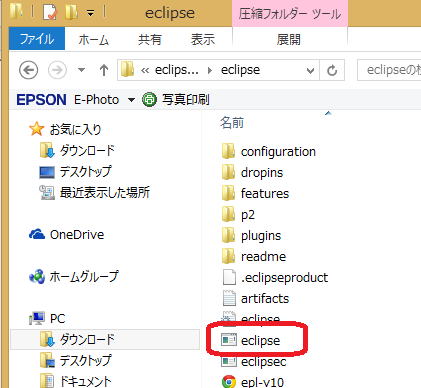Image resolution: width=421 pixels, height=388 pixels.
Task: Switch to the 表示 ribbon tab
Action: 202,40
